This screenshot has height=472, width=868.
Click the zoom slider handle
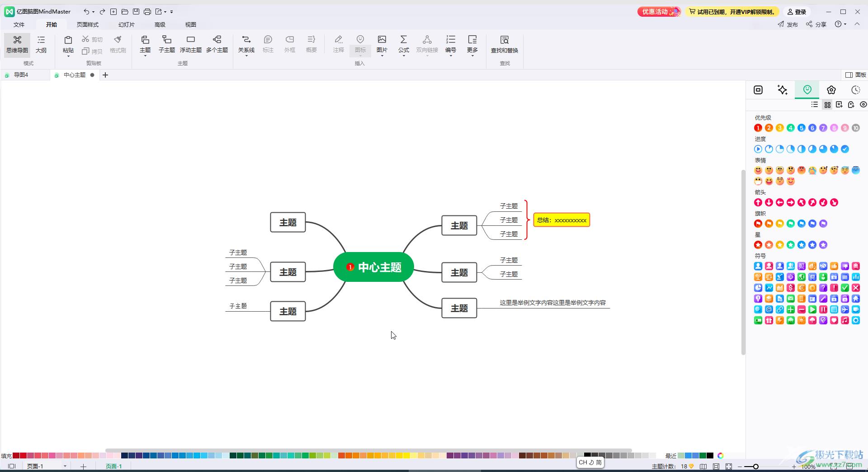755,467
